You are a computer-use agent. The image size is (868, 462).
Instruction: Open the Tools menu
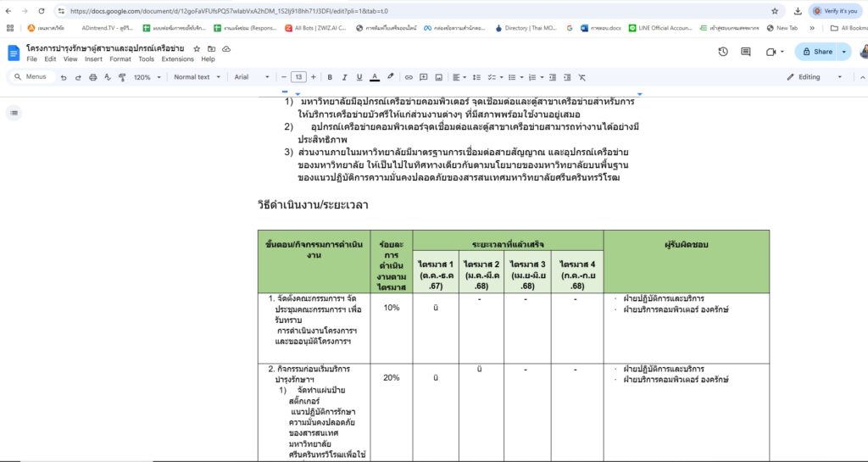click(x=146, y=59)
